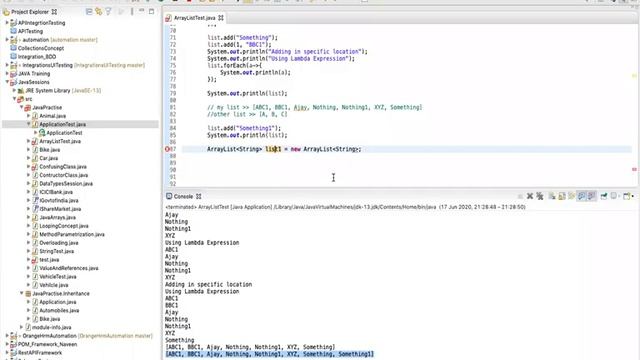Click yellow warning marker on editor overview ruler
The image size is (640, 360).
pos(634,76)
